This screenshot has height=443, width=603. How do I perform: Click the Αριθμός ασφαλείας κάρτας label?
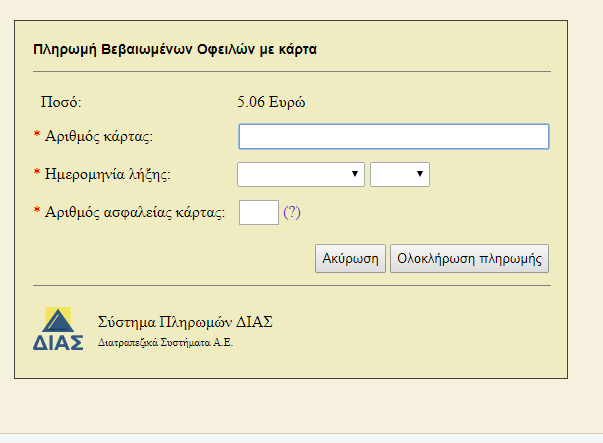click(135, 212)
